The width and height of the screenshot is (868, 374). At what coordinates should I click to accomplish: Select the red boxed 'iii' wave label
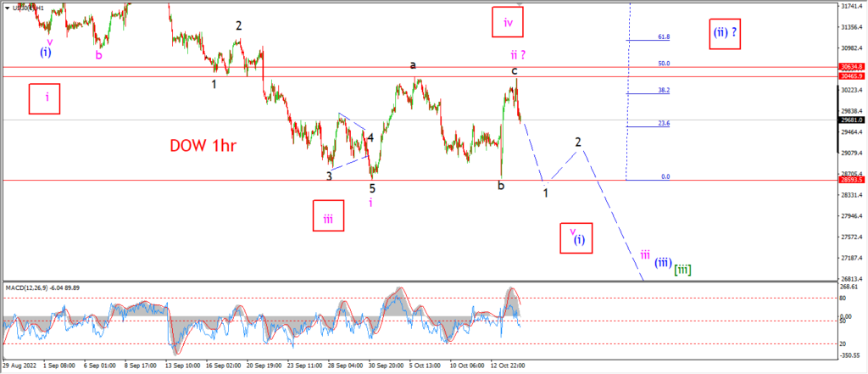point(328,215)
